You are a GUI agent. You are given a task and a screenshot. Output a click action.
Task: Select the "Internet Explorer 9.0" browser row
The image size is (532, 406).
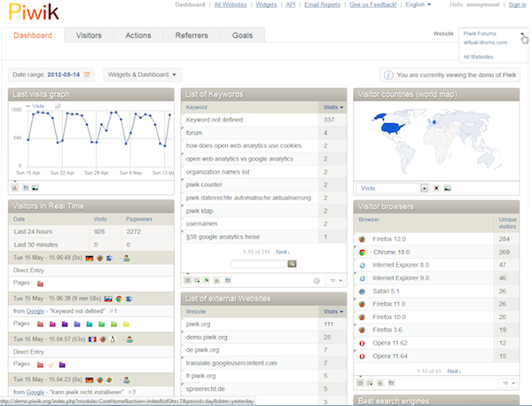tap(436, 278)
